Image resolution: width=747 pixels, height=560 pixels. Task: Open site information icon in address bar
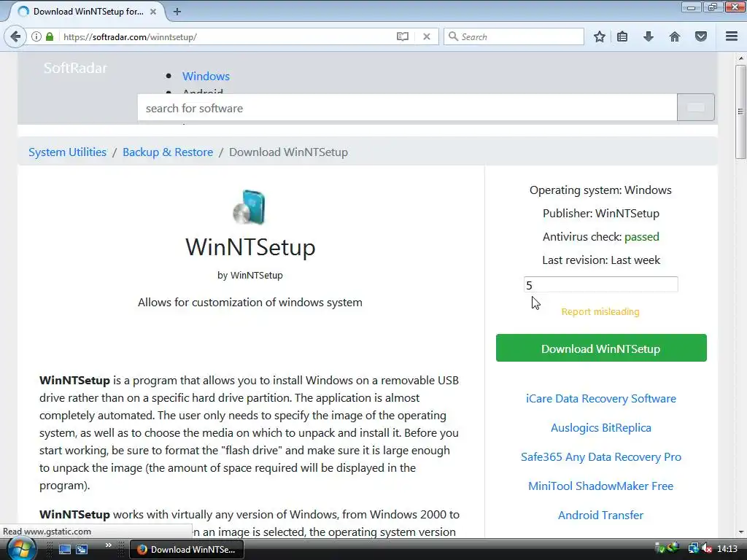pos(36,36)
